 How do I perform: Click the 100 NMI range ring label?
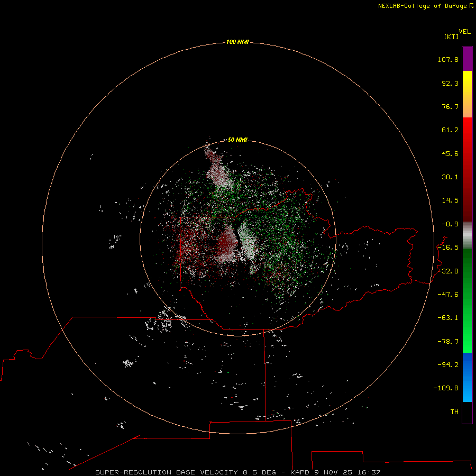pos(237,42)
